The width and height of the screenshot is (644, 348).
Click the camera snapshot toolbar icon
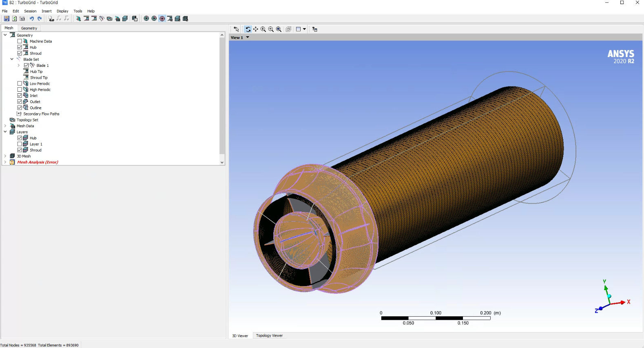(22, 18)
